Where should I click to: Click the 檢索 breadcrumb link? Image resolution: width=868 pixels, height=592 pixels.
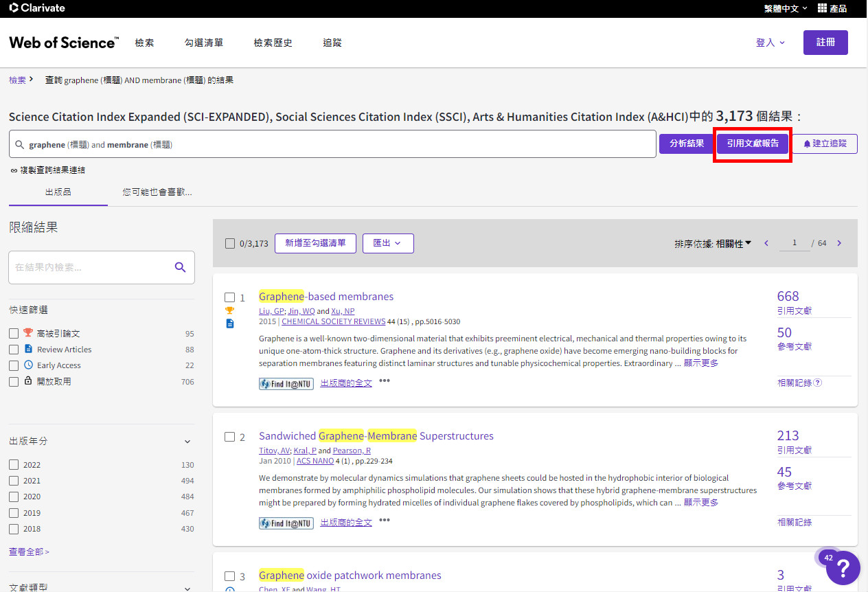pyautogui.click(x=17, y=80)
